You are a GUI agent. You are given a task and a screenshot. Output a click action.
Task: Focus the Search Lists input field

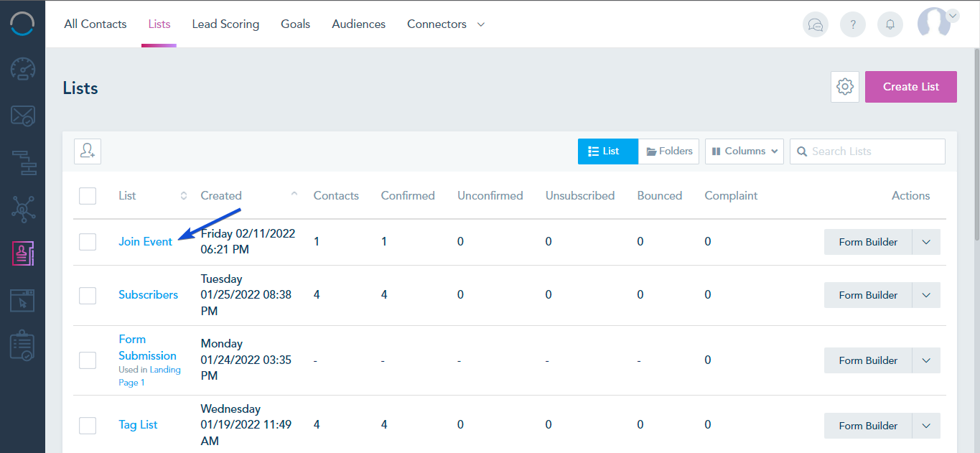click(x=867, y=151)
